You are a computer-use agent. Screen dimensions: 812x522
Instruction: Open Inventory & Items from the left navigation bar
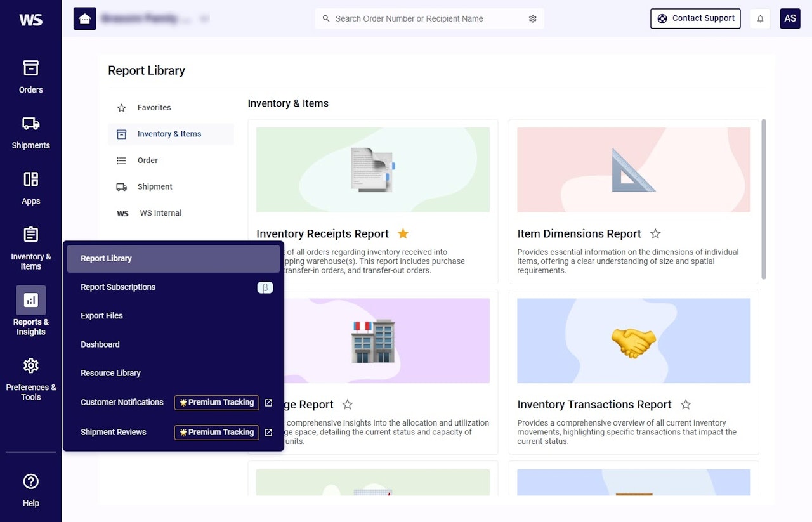pos(30,247)
